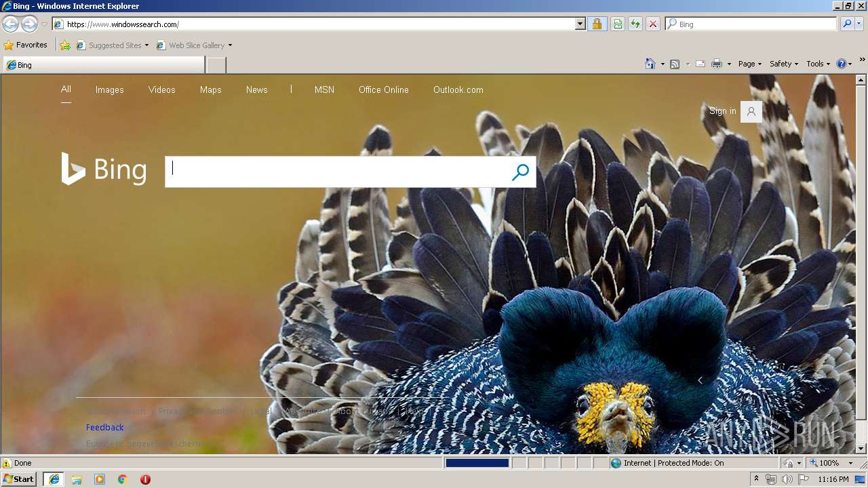Click the Bing logo

pos(104,169)
